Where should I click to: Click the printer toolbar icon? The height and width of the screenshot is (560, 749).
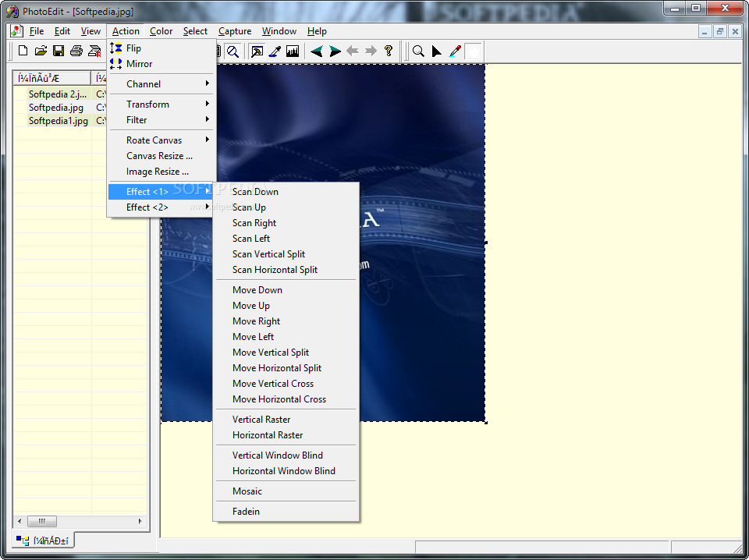click(76, 51)
